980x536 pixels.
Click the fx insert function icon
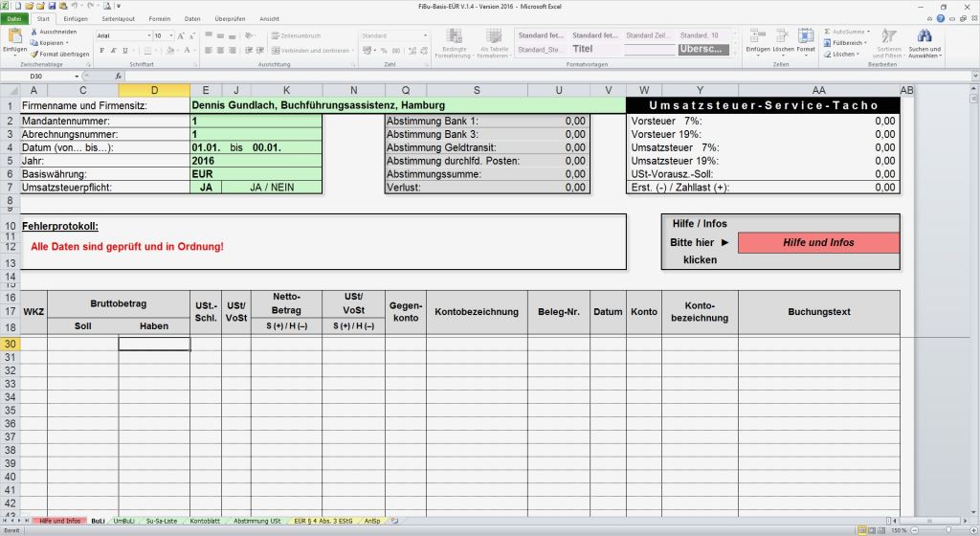coord(118,77)
